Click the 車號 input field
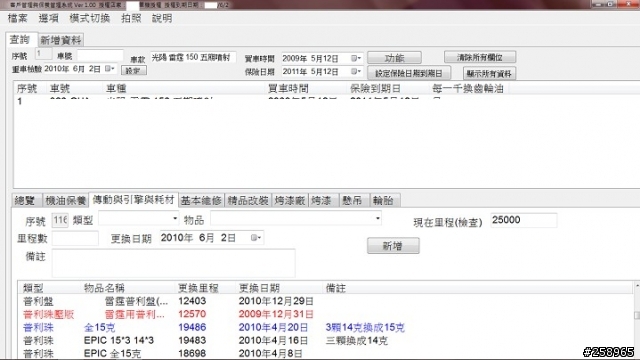The height and width of the screenshot is (360, 640). (x=100, y=55)
